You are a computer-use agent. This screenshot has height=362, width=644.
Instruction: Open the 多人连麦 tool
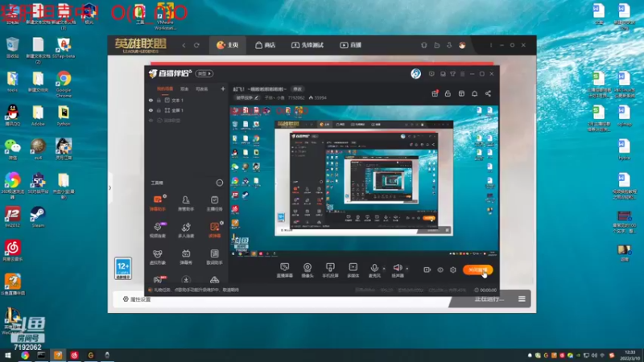pos(186,230)
